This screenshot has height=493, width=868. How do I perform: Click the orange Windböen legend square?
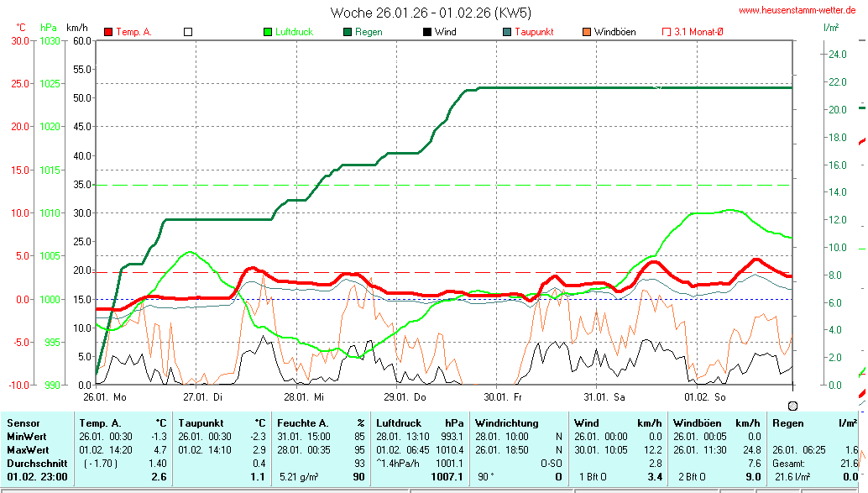[x=586, y=32]
